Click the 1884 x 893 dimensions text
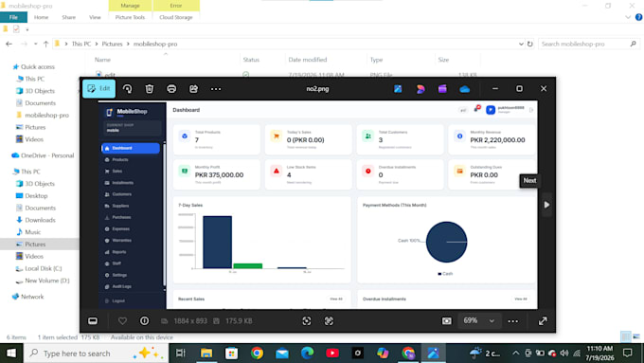 tap(190, 321)
